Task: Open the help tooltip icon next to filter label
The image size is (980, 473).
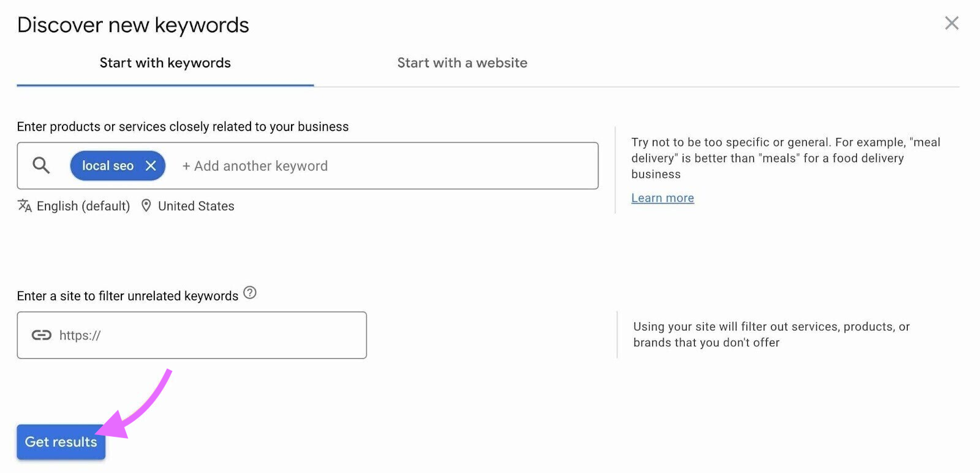Action: click(x=249, y=293)
